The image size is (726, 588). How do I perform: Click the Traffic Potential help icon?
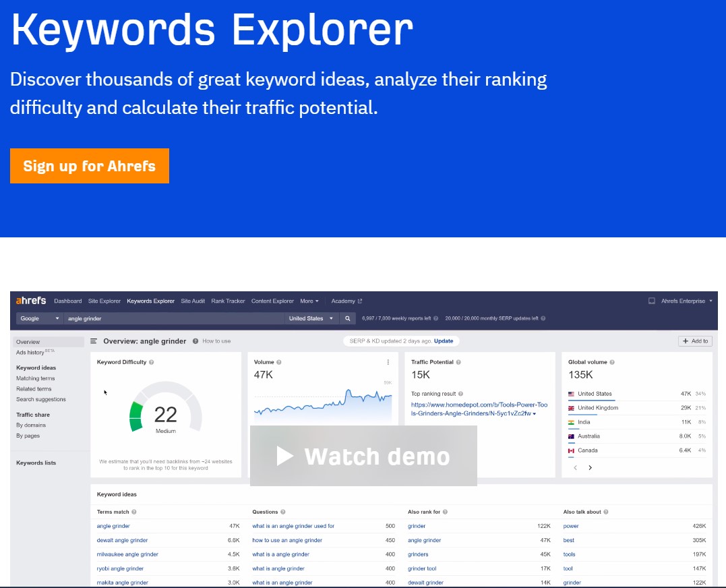(x=458, y=362)
